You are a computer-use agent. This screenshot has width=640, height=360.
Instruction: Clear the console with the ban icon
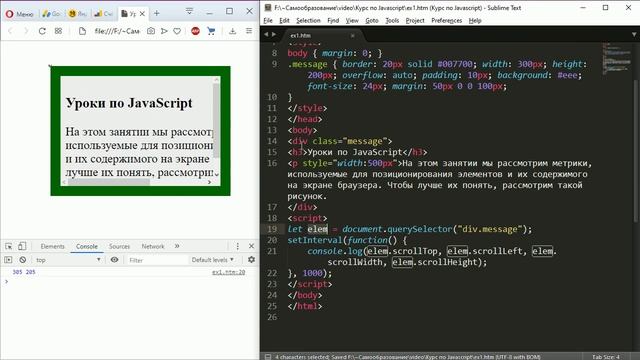23,260
